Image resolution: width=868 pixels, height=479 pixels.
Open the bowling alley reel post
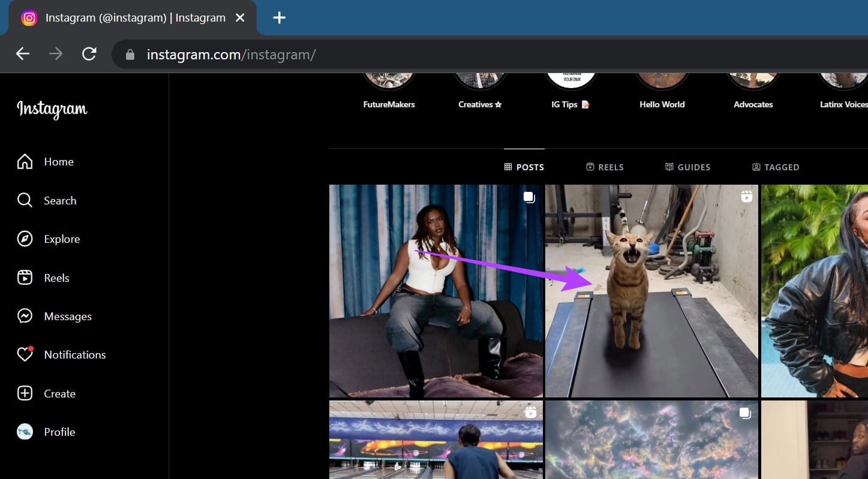436,440
